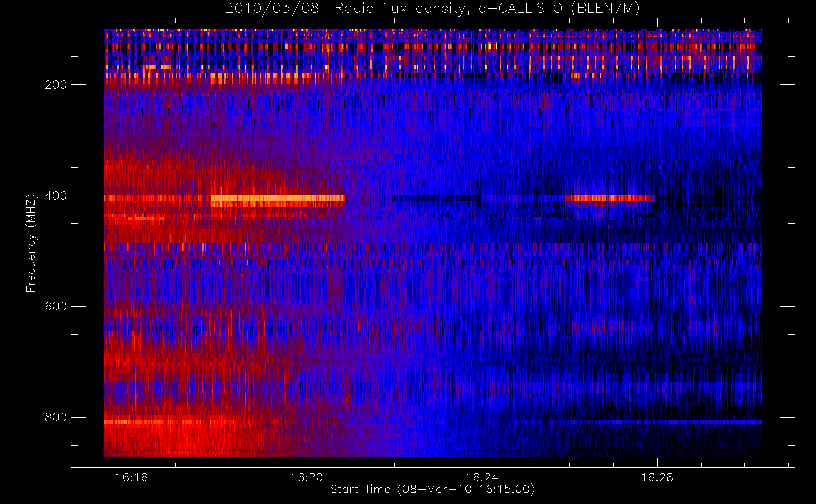Click the '400' frequency axis label

55,196
